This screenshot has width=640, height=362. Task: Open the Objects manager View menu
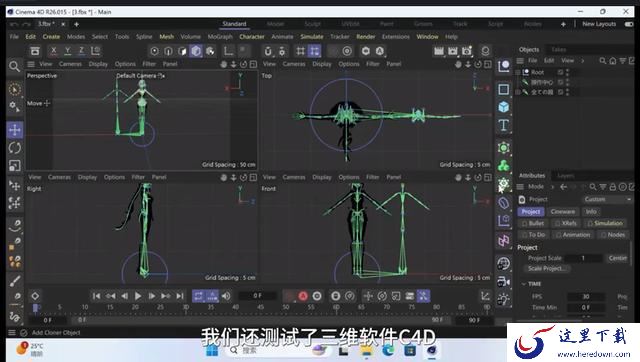pos(567,60)
